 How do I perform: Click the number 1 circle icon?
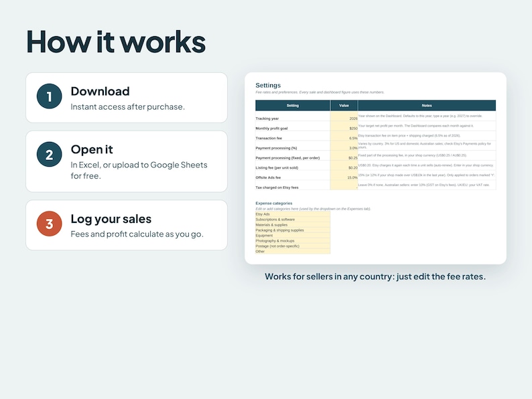(x=49, y=96)
